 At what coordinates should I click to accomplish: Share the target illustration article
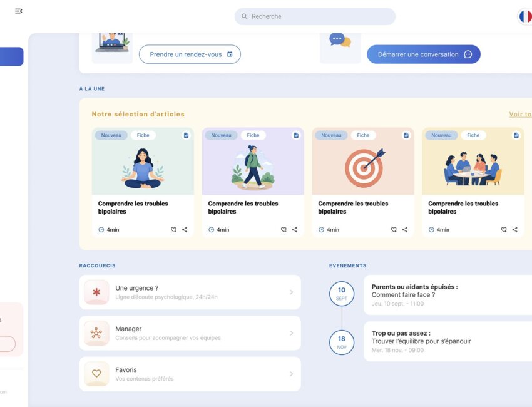click(x=405, y=229)
